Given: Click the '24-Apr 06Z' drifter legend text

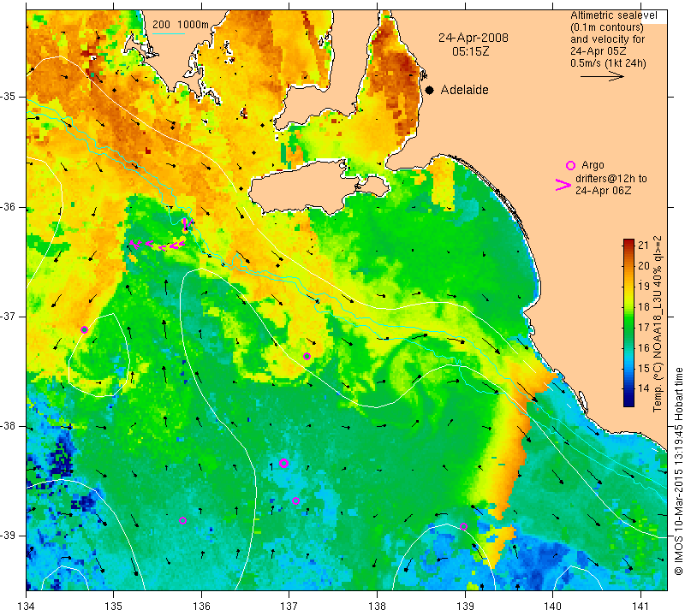Looking at the screenshot, I should (x=604, y=190).
